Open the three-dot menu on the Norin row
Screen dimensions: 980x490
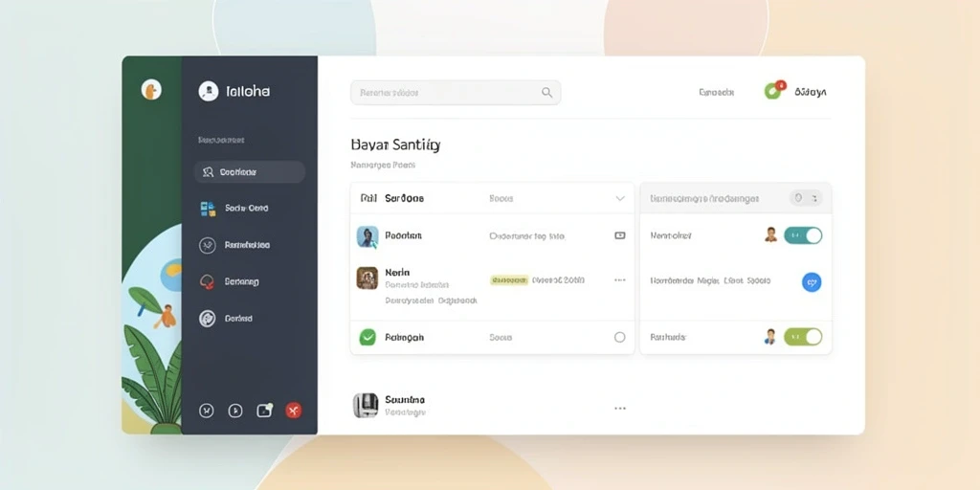620,280
